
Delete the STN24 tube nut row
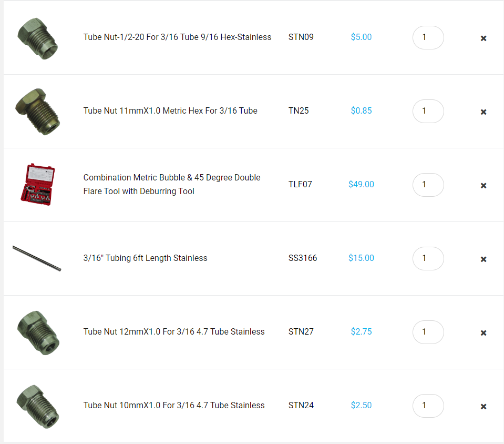[x=484, y=407]
